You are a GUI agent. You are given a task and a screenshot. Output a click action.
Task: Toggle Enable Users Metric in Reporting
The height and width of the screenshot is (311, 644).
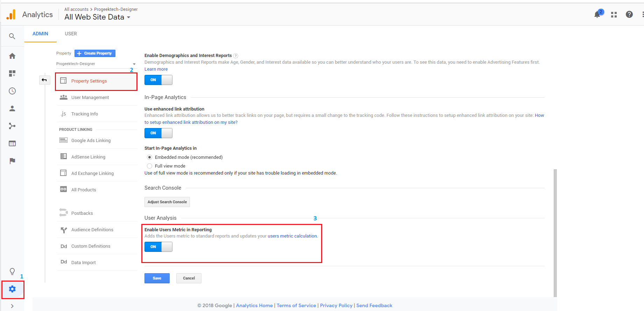pos(158,247)
